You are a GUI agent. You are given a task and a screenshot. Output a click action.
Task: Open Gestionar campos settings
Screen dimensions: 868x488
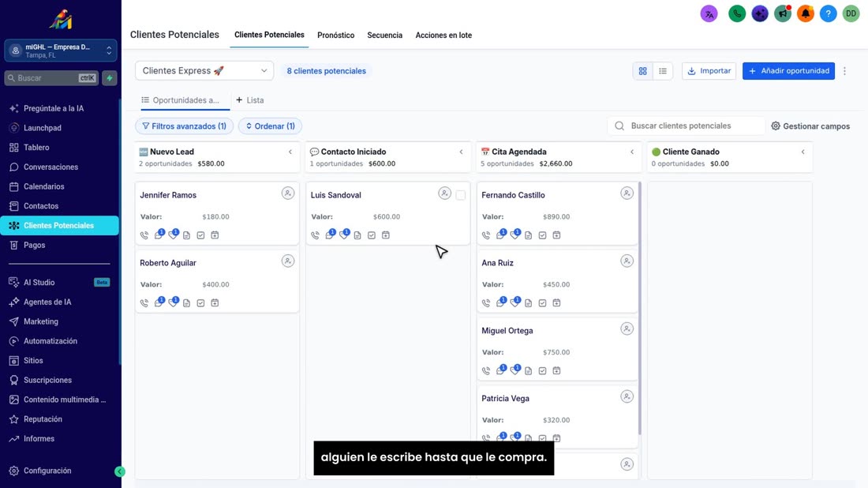(810, 126)
